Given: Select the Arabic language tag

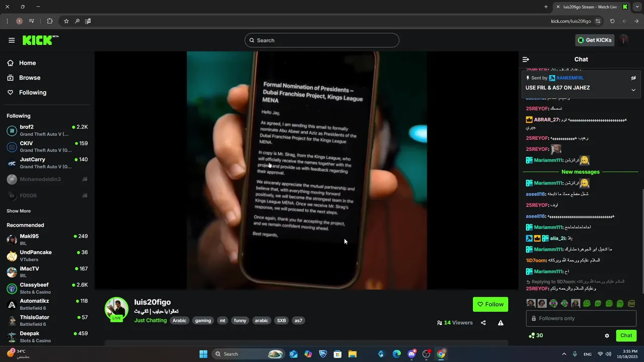Looking at the screenshot, I should tap(180, 320).
